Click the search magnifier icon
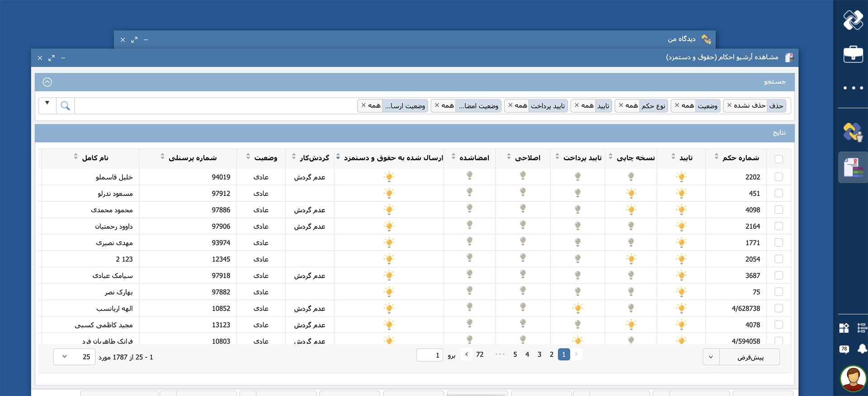868x396 pixels. click(x=65, y=106)
